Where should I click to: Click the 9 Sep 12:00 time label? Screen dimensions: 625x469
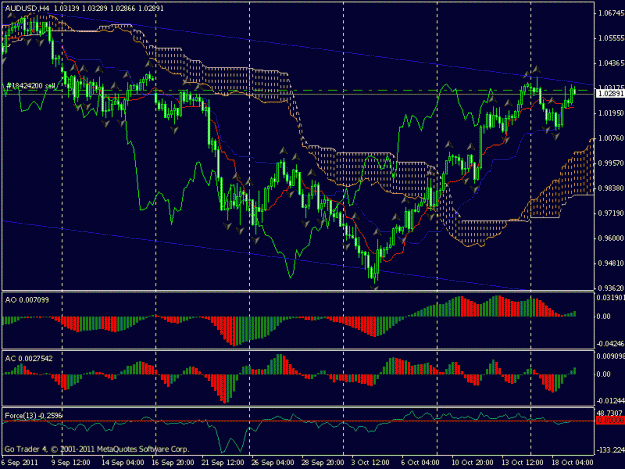[x=71, y=463]
